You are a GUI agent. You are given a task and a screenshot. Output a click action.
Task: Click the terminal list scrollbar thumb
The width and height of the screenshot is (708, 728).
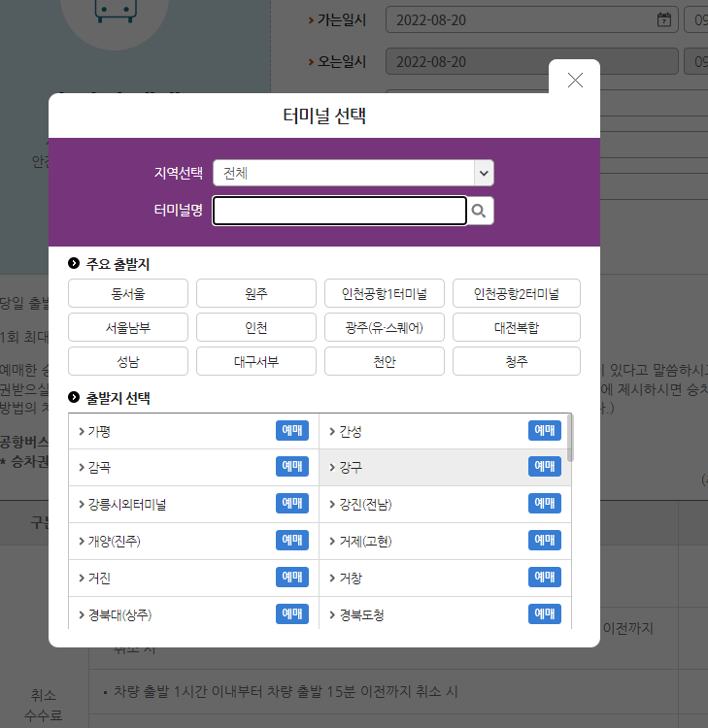tap(570, 438)
